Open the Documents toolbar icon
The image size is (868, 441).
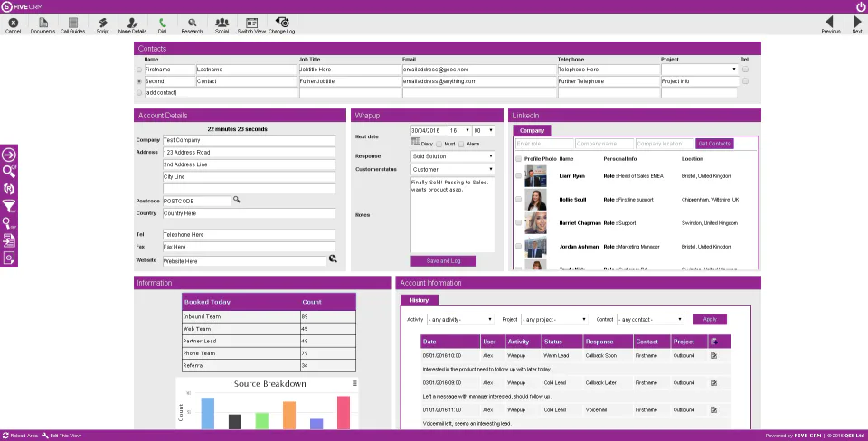43,23
